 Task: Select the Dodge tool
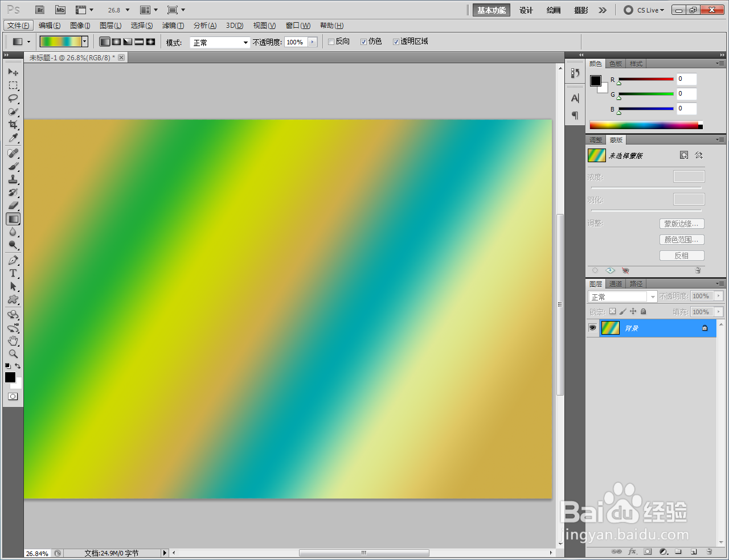tap(13, 245)
